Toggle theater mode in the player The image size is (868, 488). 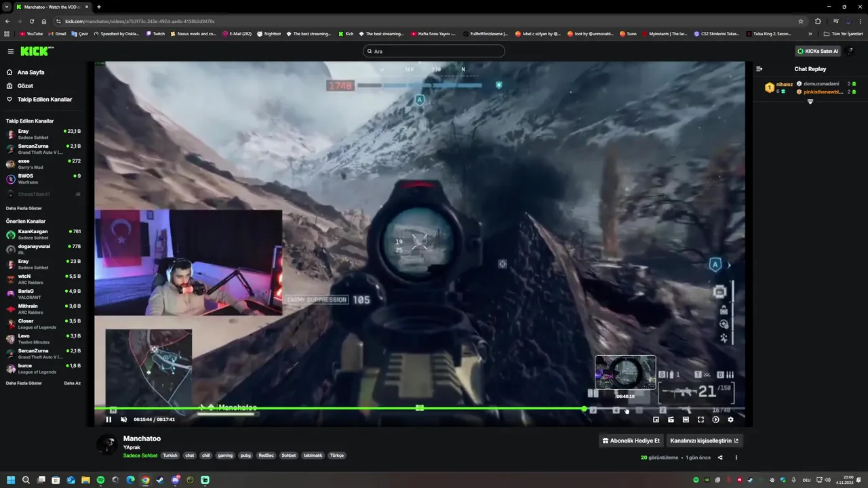[686, 420]
